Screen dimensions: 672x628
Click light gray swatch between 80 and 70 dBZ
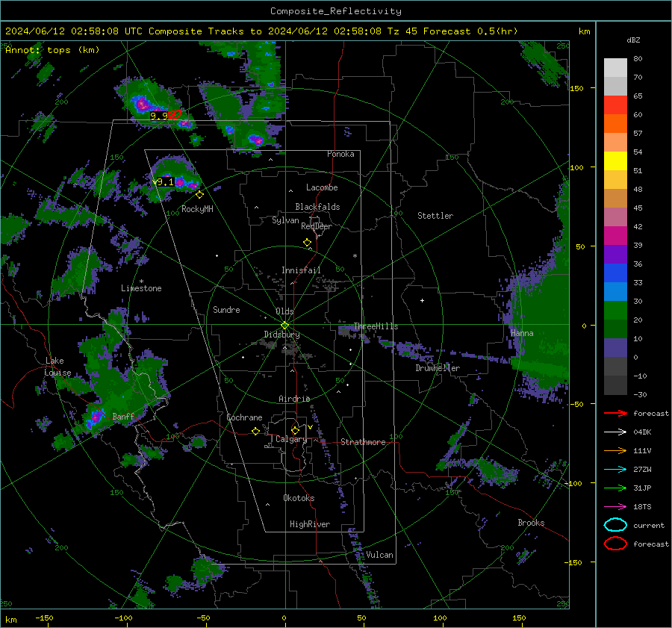pyautogui.click(x=615, y=68)
